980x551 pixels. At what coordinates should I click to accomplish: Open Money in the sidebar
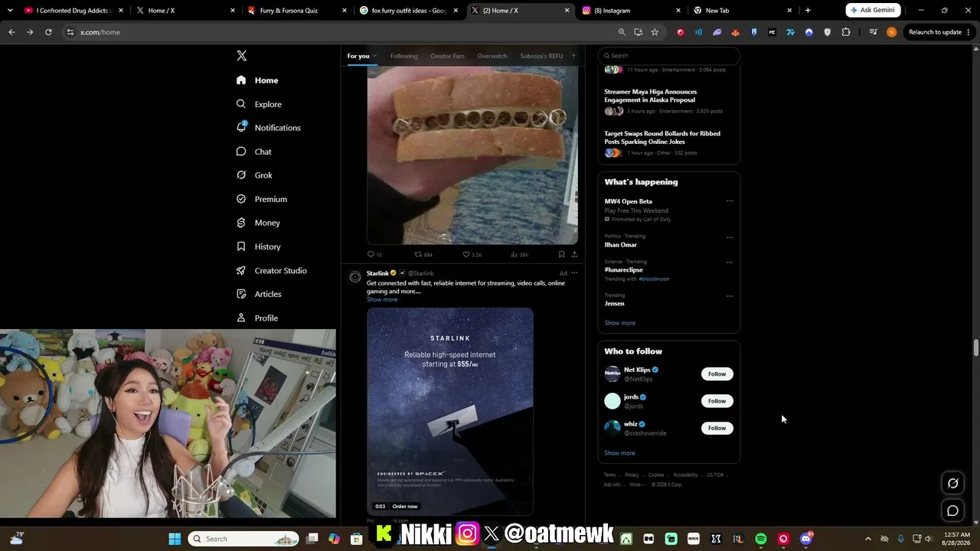point(258,223)
